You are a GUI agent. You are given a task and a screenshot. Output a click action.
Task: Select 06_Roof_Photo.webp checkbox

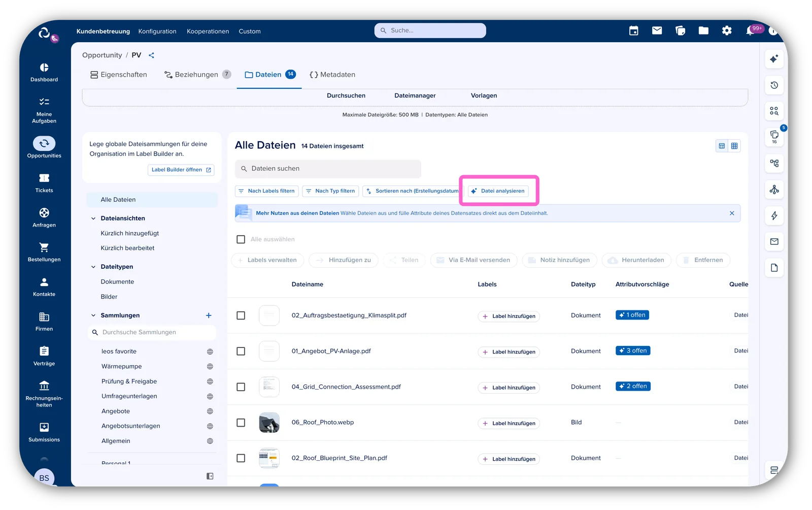241,423
